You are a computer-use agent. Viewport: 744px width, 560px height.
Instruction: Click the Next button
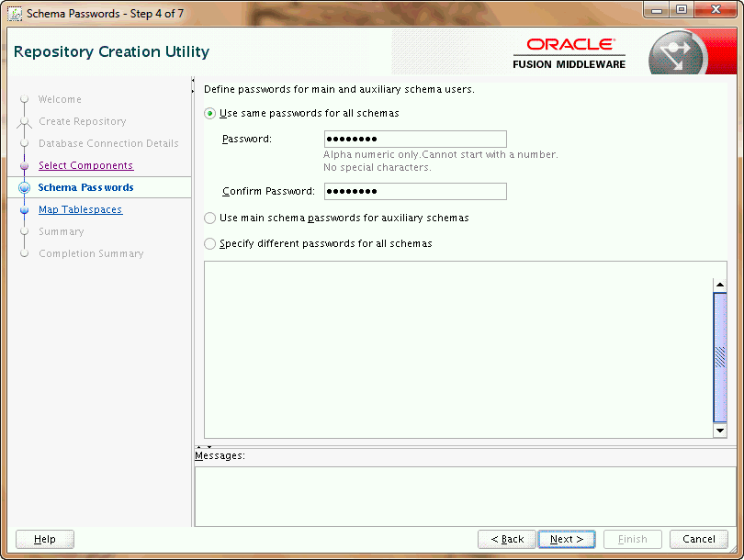click(x=567, y=539)
